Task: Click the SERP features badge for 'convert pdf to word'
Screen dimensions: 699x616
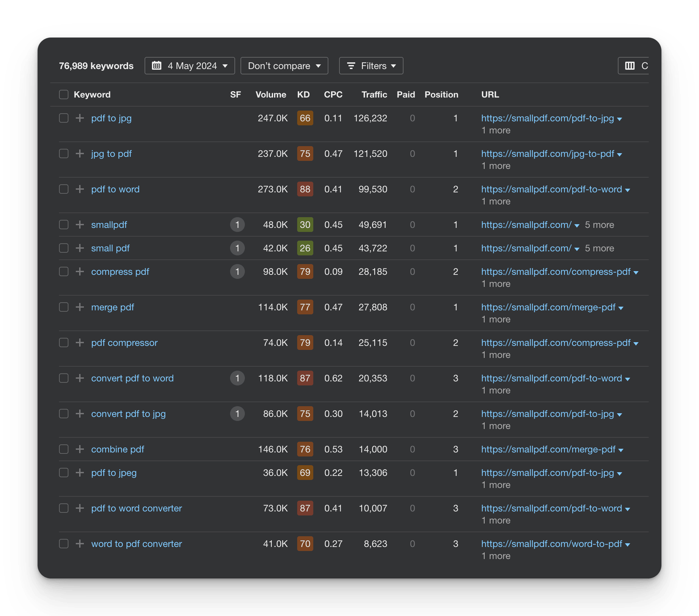Action: [237, 379]
